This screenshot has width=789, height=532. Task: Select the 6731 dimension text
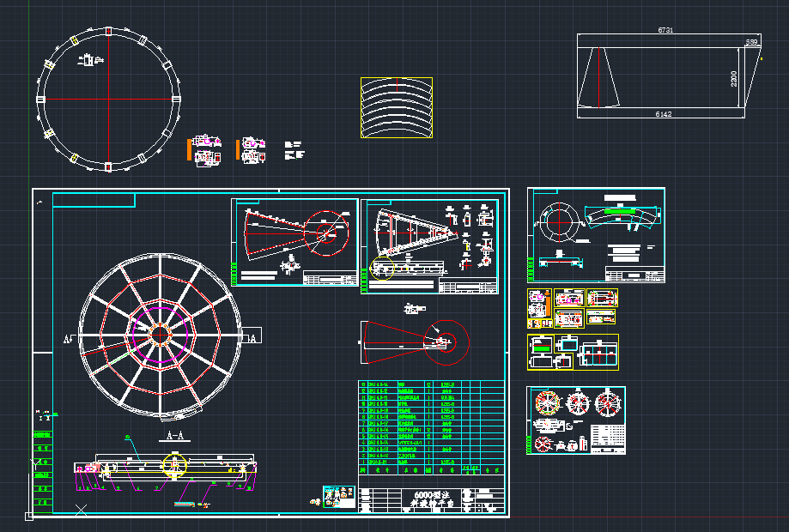[665, 30]
